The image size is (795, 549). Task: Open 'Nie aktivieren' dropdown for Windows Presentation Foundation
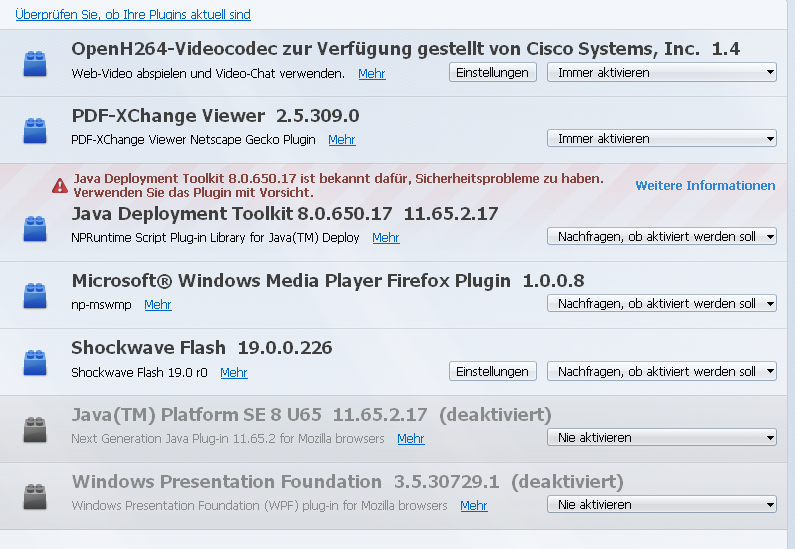tap(662, 504)
